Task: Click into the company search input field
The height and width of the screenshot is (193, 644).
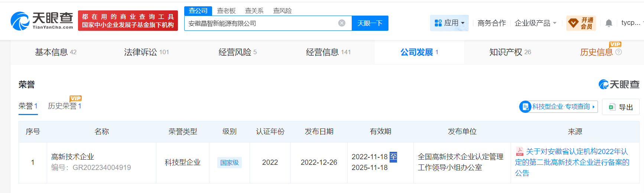Action: (260, 23)
